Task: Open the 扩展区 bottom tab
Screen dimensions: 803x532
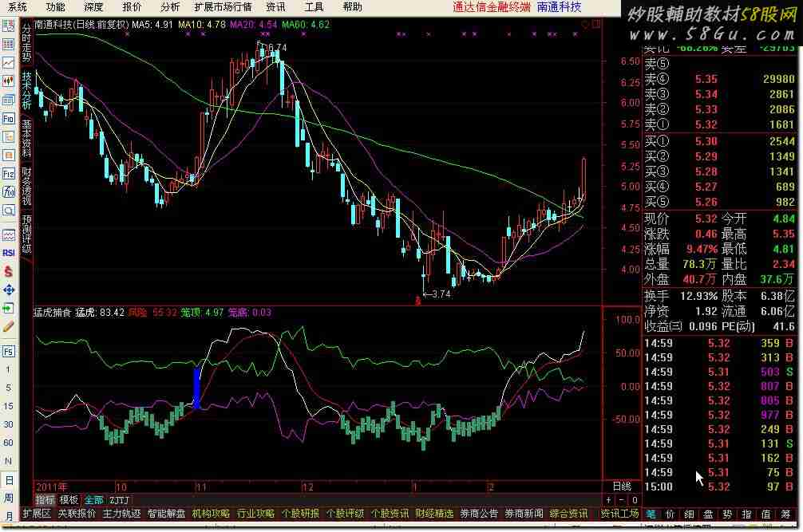Action: (37, 514)
